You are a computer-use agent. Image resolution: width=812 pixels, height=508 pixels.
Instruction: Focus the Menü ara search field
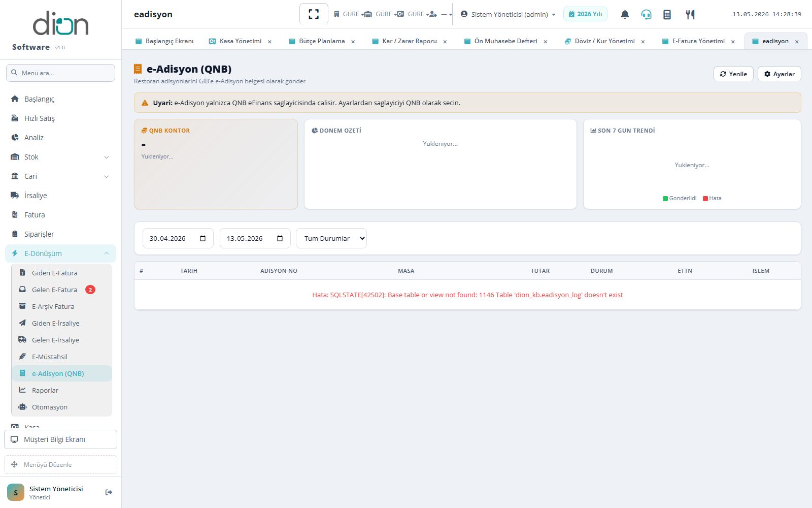(60, 73)
